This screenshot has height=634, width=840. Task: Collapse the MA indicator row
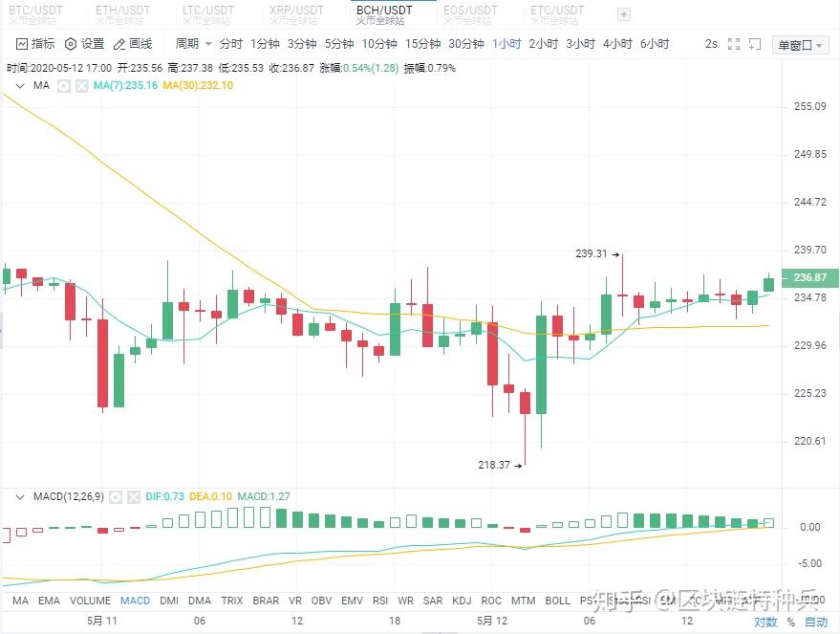pyautogui.click(x=20, y=86)
